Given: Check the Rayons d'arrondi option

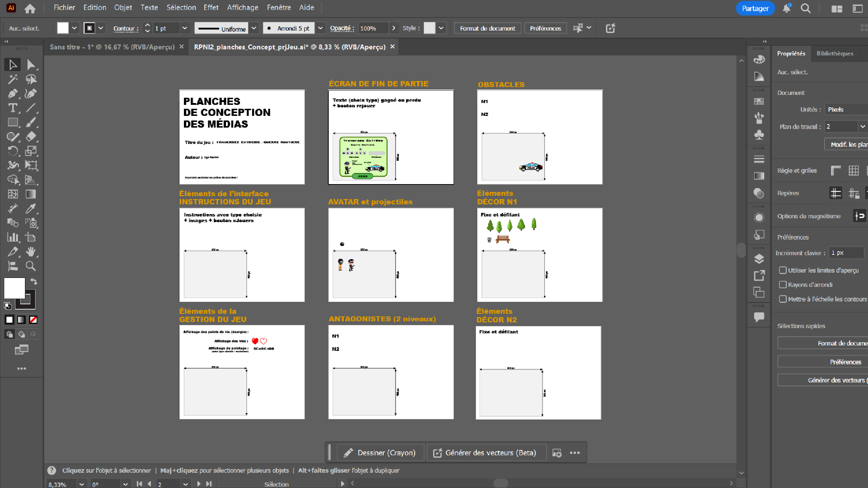Looking at the screenshot, I should coord(783,285).
